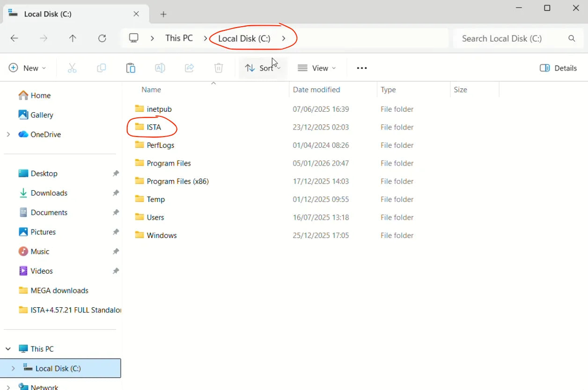Click the Copy icon in toolbar
The height and width of the screenshot is (390, 588).
click(x=102, y=68)
